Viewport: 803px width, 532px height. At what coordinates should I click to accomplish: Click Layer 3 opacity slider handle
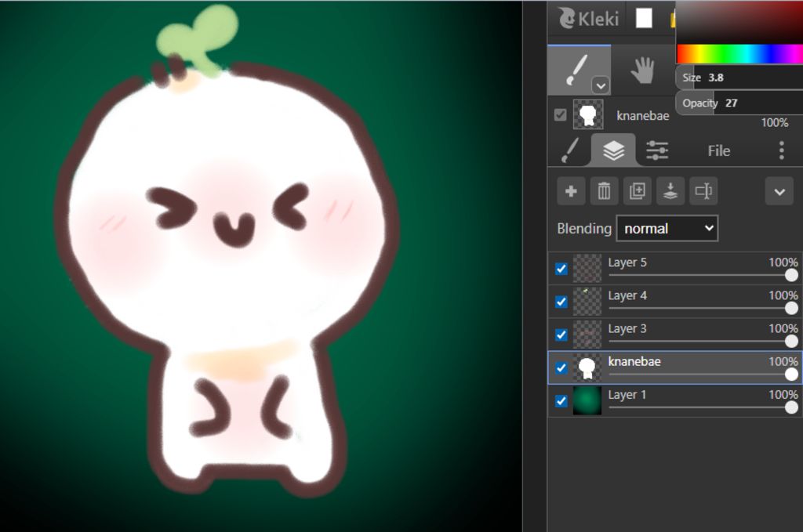pos(791,341)
